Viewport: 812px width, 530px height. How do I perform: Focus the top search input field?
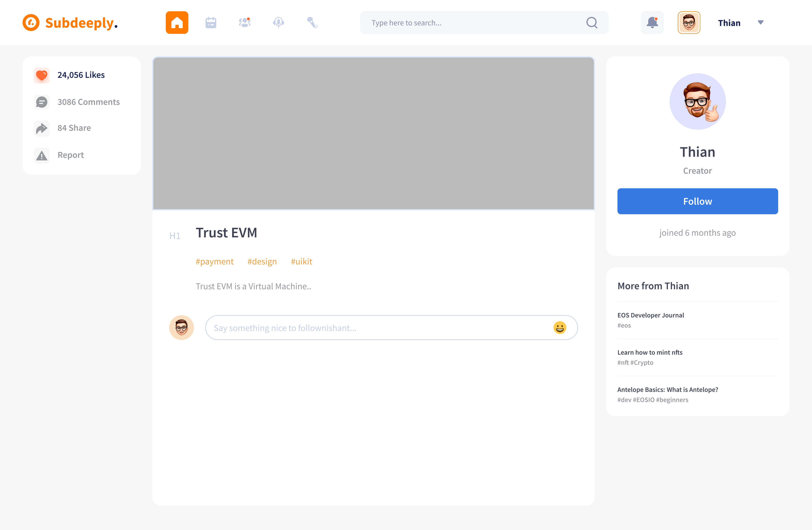pos(471,23)
